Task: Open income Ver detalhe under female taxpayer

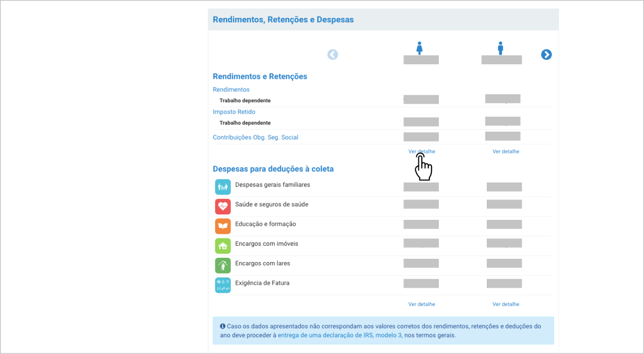Action: (422, 152)
